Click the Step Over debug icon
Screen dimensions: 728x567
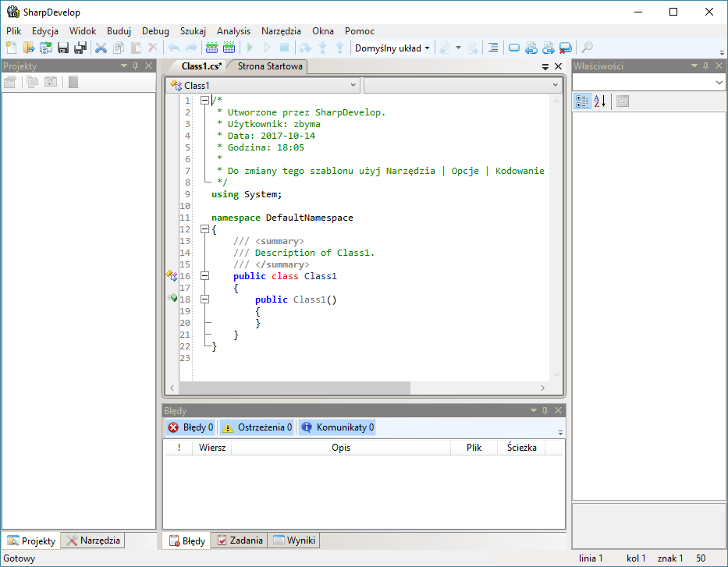click(x=305, y=48)
